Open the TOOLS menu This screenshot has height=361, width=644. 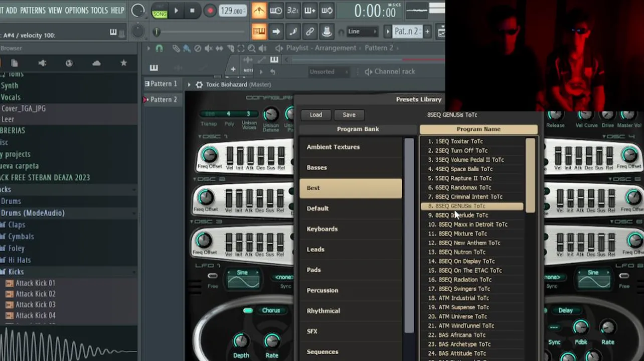point(99,10)
